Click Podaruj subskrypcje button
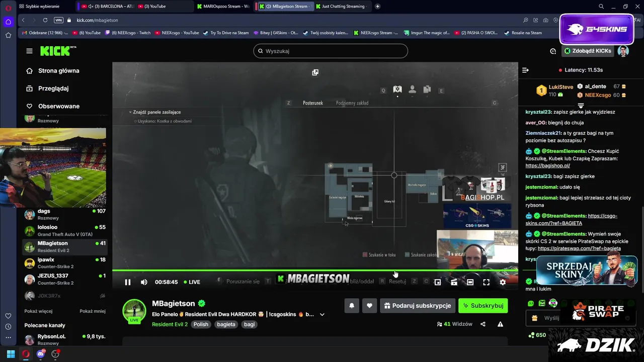This screenshot has height=362, width=644. point(418,306)
